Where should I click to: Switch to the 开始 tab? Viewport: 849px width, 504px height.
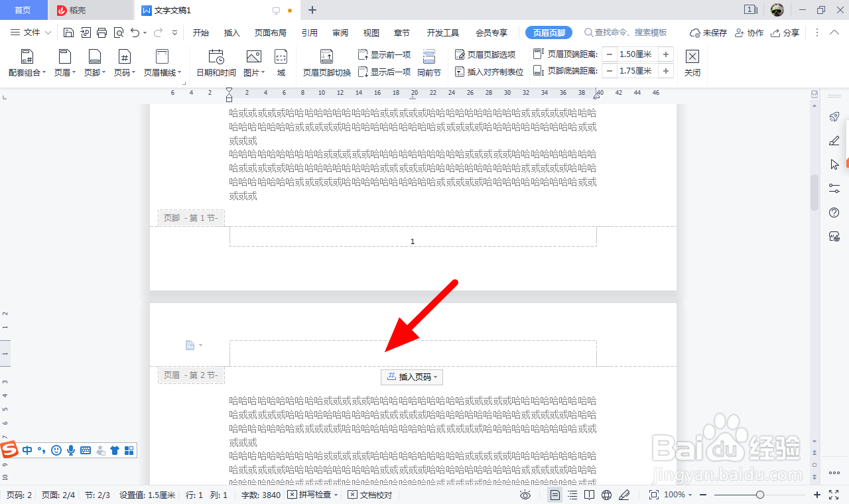click(x=201, y=32)
